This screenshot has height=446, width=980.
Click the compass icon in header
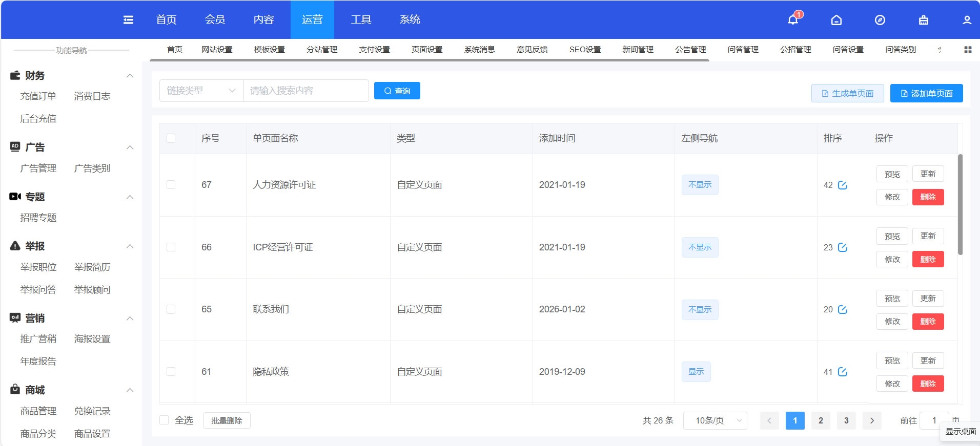pyautogui.click(x=880, y=20)
